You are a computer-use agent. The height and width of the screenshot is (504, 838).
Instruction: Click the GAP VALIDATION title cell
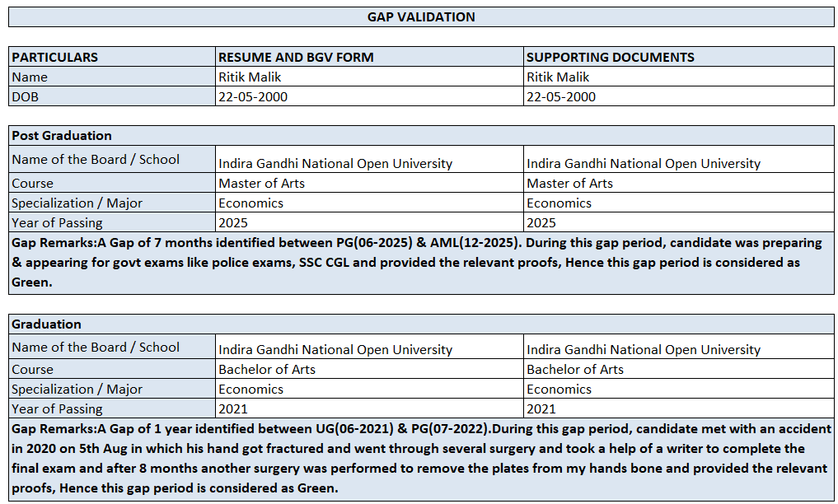(420, 16)
